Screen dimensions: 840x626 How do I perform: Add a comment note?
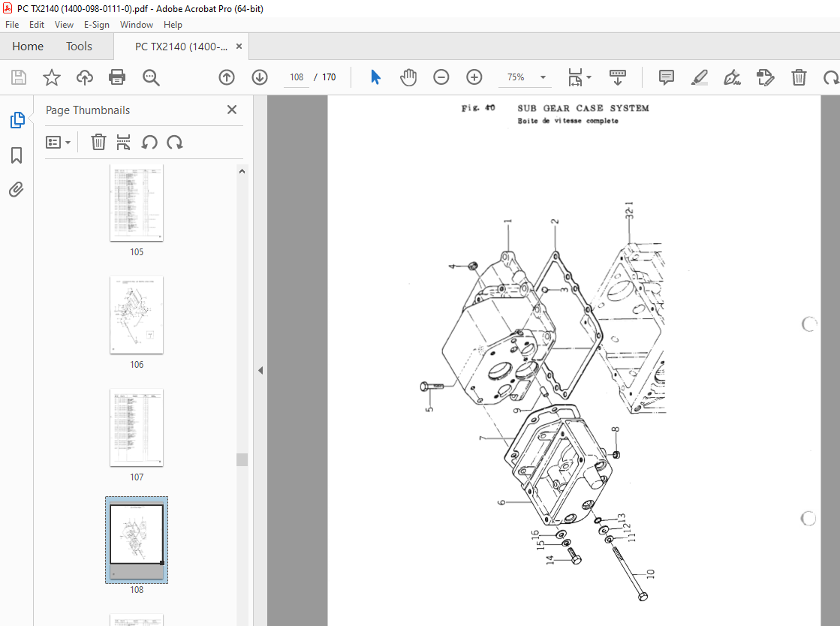667,77
